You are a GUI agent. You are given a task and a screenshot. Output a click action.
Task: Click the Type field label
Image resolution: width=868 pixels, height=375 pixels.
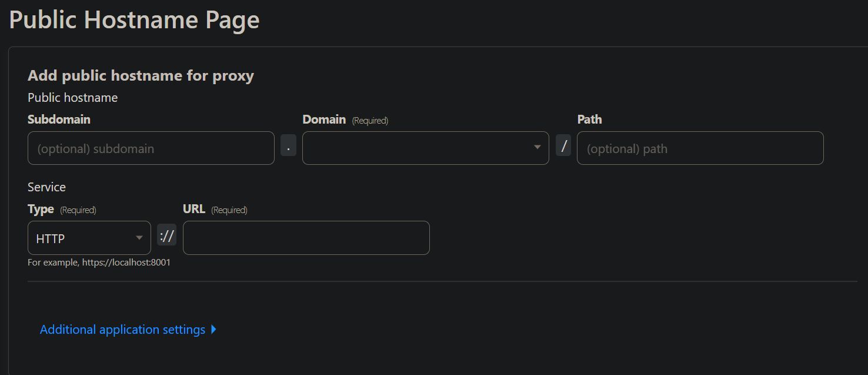click(41, 209)
